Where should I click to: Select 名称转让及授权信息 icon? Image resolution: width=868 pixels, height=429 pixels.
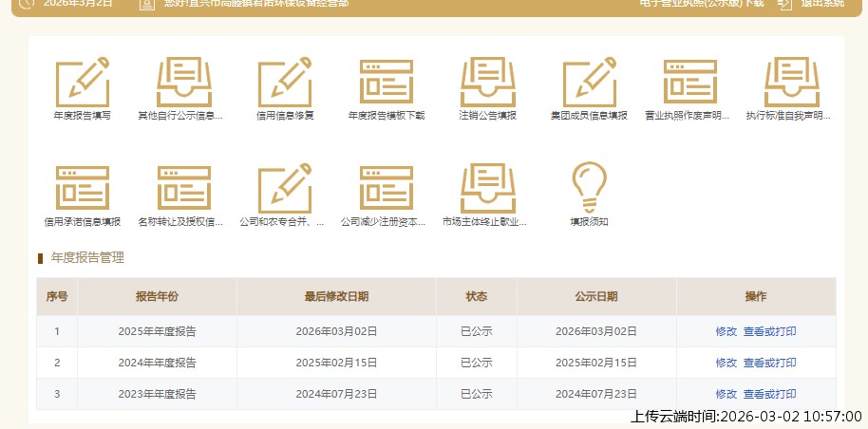point(183,187)
